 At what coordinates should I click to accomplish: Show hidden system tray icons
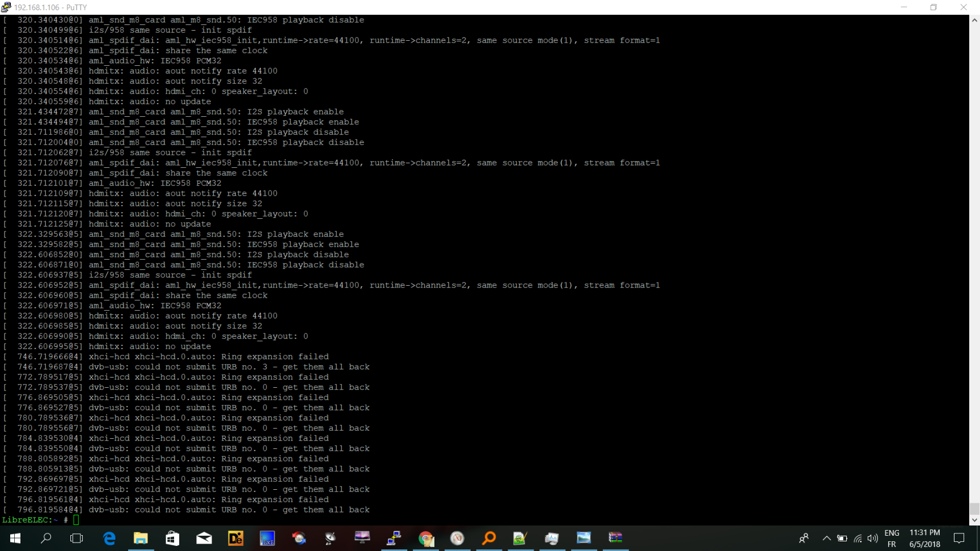point(826,538)
